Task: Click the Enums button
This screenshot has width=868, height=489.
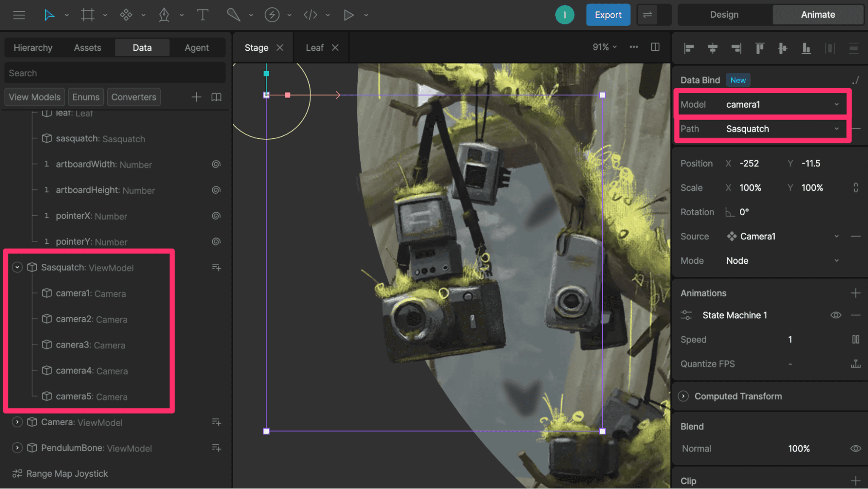Action: tap(86, 97)
